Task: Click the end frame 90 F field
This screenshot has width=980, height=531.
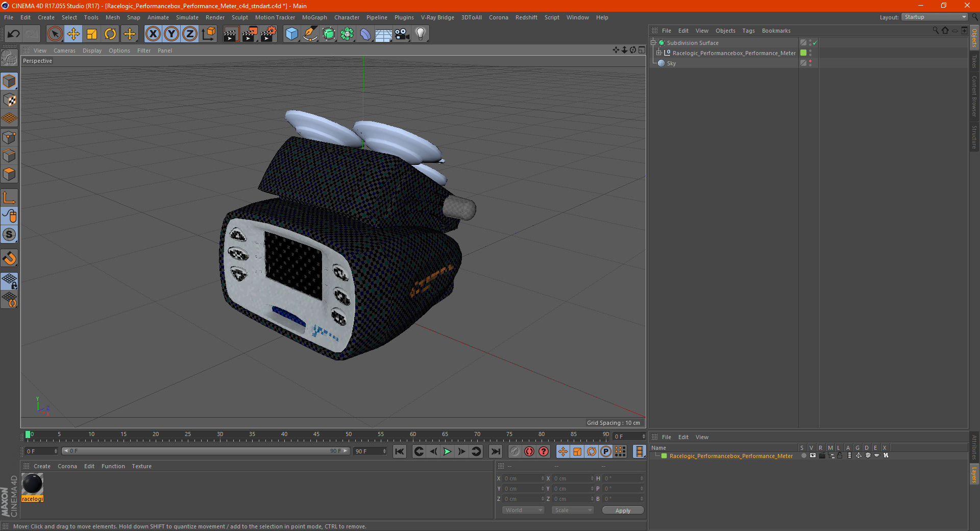Action: pos(371,451)
